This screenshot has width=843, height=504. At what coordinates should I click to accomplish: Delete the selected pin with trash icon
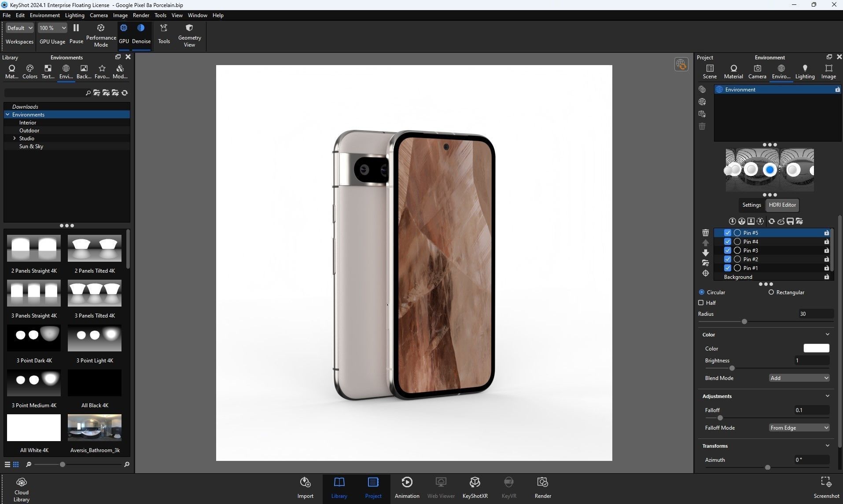pos(705,233)
